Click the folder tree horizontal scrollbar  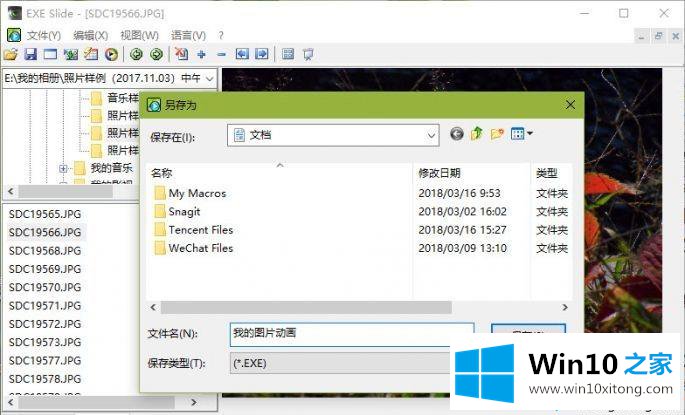[x=66, y=191]
